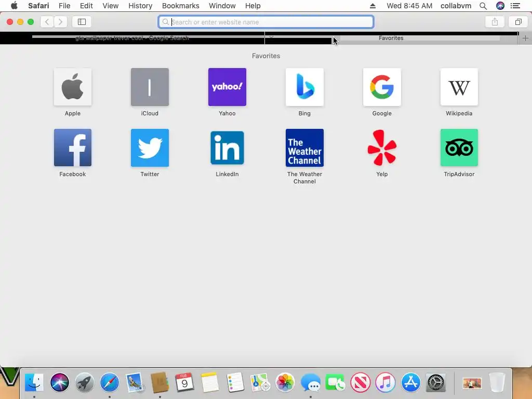This screenshot has width=532, height=399.
Task: Open The Weather Channel favorite tile
Action: [304, 148]
